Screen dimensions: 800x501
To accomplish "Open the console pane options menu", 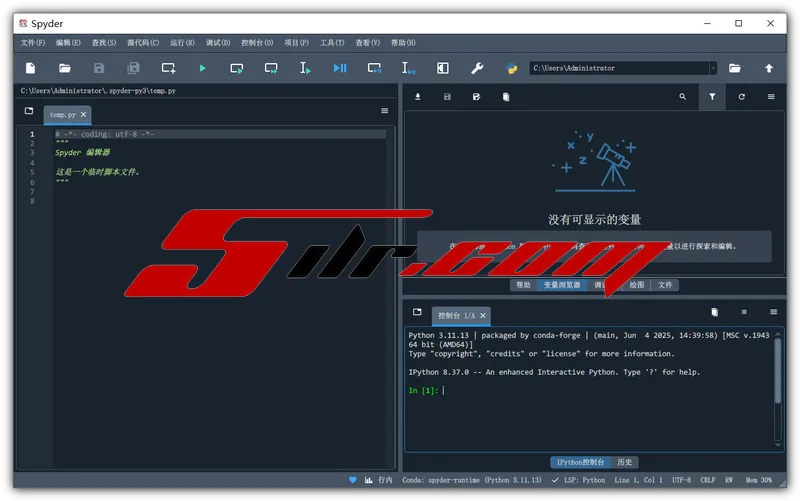I will tap(773, 312).
